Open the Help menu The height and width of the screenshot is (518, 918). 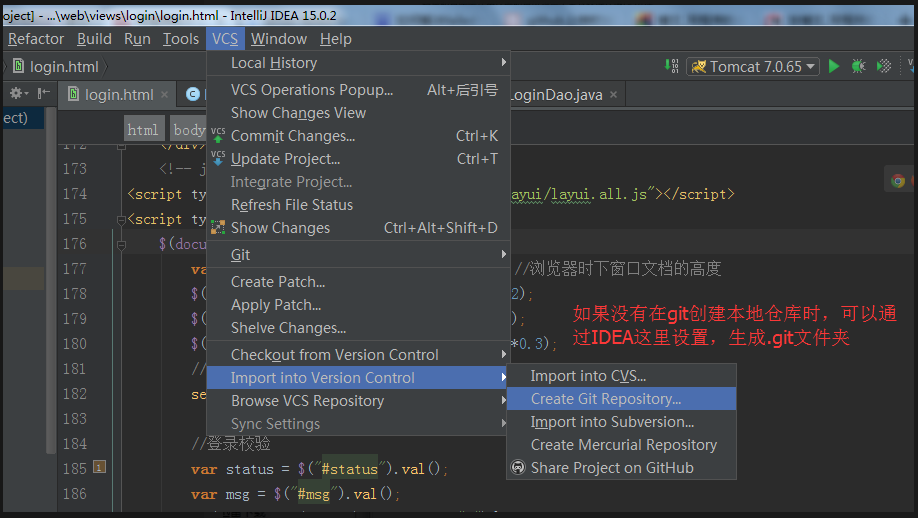[335, 39]
